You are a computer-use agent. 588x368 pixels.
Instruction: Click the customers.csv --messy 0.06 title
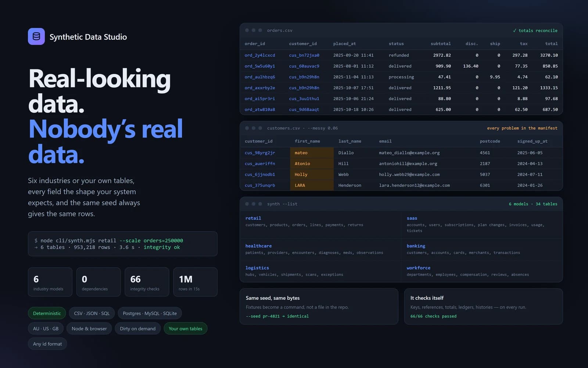(302, 128)
